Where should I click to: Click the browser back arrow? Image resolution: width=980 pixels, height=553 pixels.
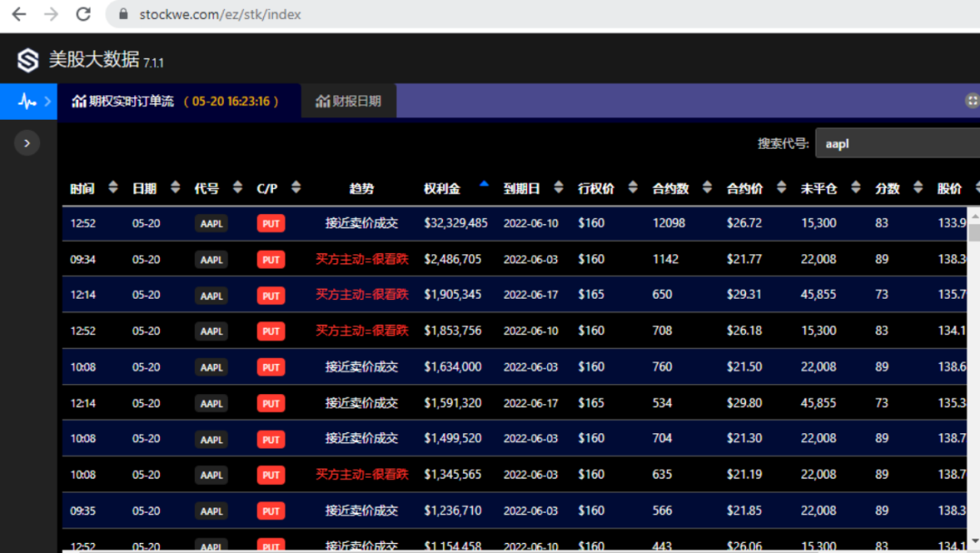[19, 15]
